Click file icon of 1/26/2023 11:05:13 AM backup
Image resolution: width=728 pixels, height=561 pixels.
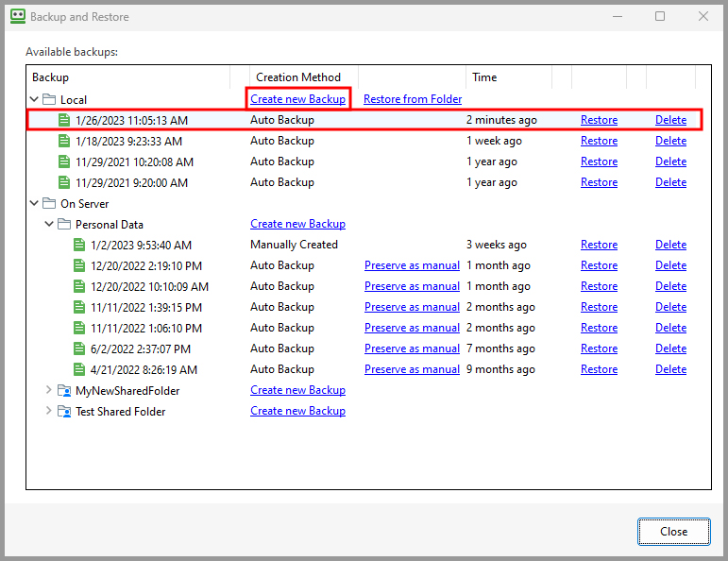[64, 120]
